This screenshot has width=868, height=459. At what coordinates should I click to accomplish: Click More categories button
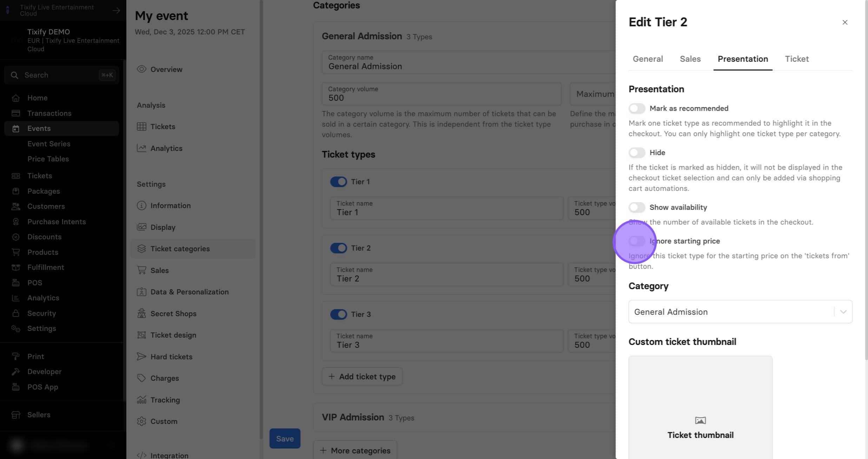355,451
